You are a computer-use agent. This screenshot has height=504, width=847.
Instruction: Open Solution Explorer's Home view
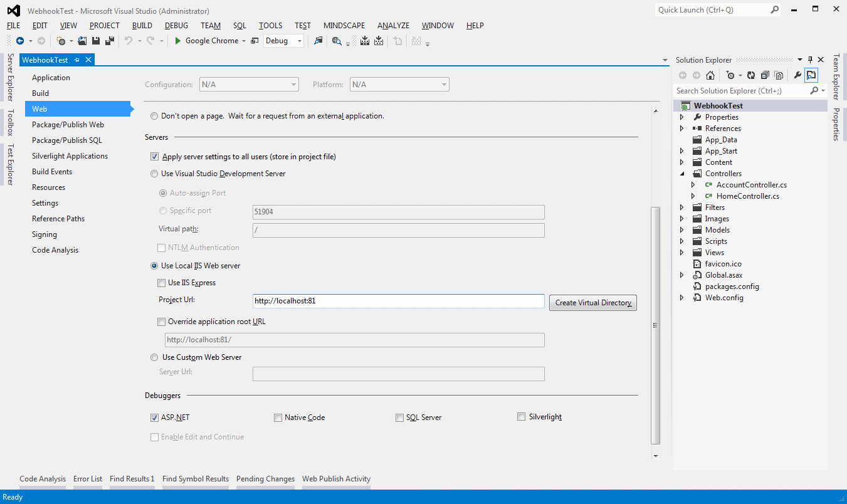[x=712, y=75]
